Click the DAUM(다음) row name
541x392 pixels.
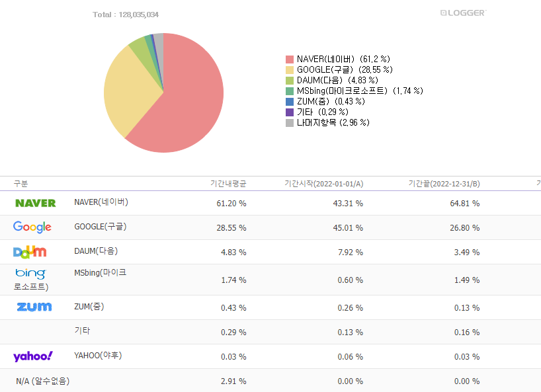pos(96,251)
